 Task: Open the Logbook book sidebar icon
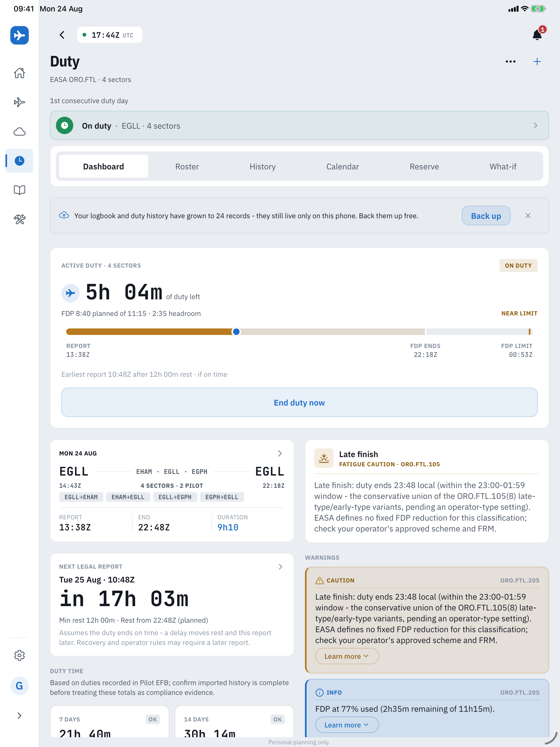click(19, 190)
